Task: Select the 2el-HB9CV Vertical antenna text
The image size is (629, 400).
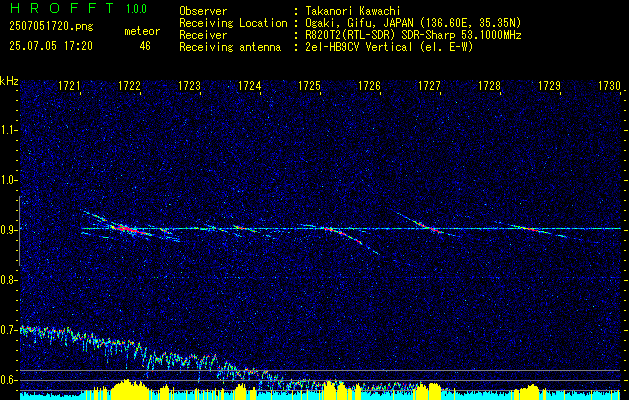Action: [388, 47]
